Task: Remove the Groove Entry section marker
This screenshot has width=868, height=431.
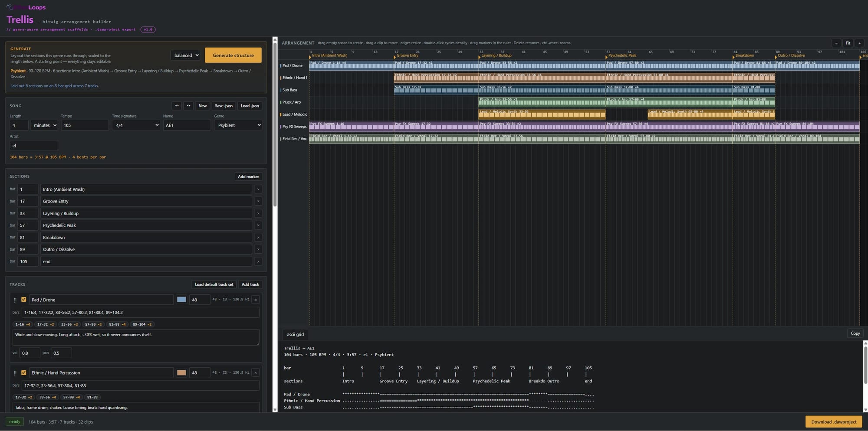Action: [258, 201]
